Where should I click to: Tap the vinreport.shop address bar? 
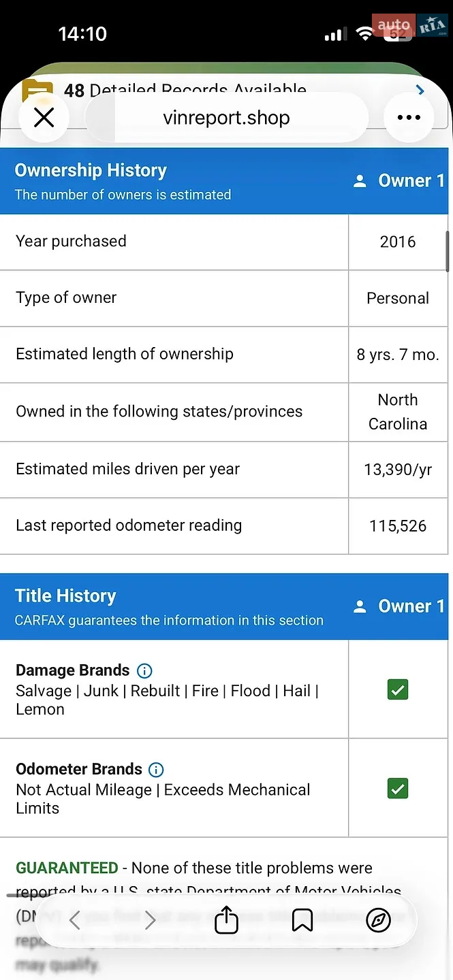(226, 118)
